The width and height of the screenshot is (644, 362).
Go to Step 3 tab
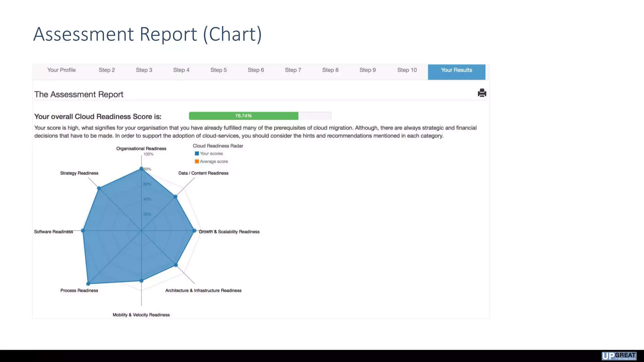[144, 70]
